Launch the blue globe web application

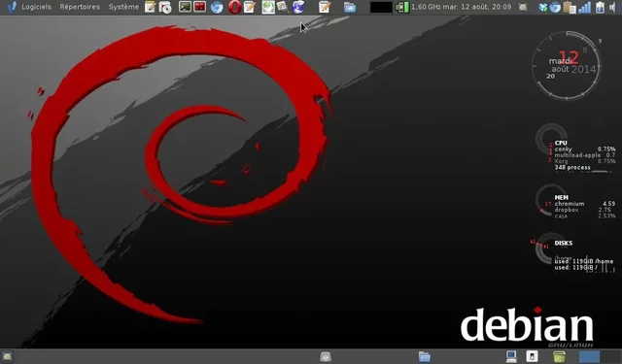coord(298,7)
